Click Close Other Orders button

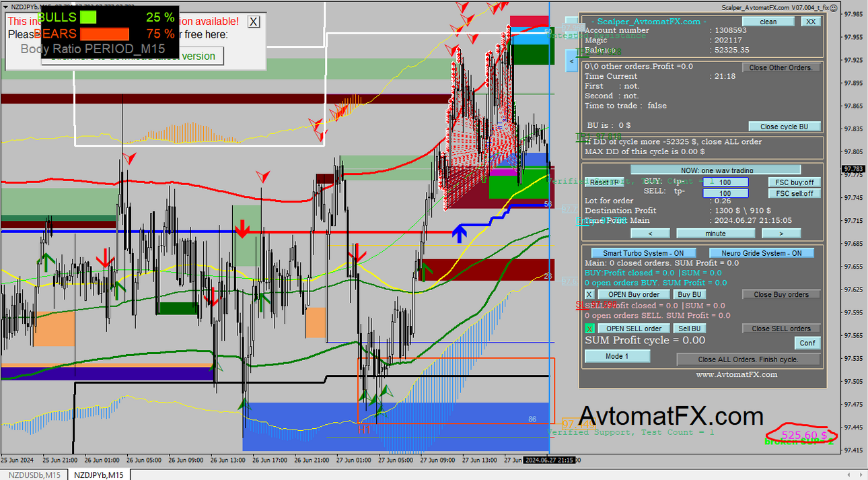pos(781,67)
